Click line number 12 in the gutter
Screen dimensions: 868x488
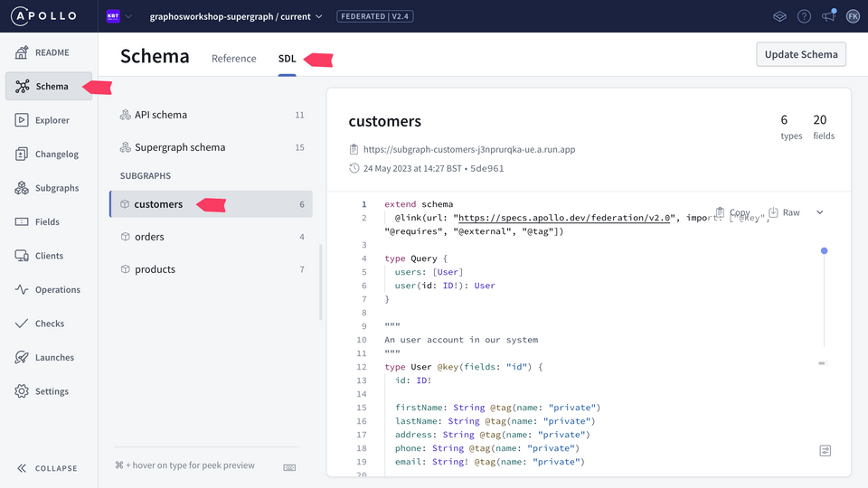[362, 367]
